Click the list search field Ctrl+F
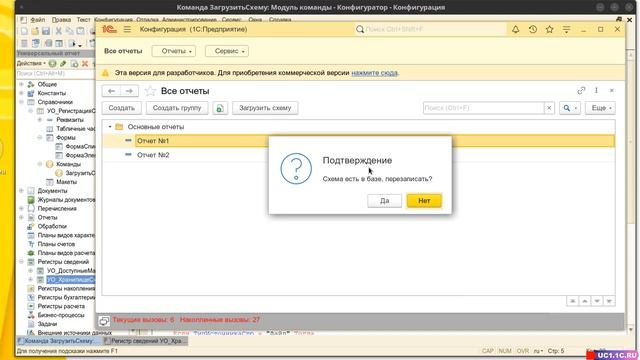 pos(484,108)
